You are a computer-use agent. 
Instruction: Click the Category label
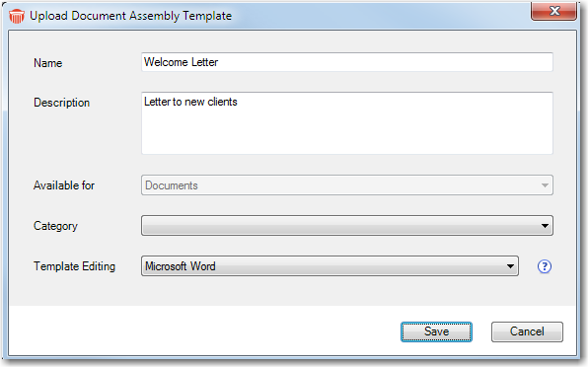(x=55, y=226)
